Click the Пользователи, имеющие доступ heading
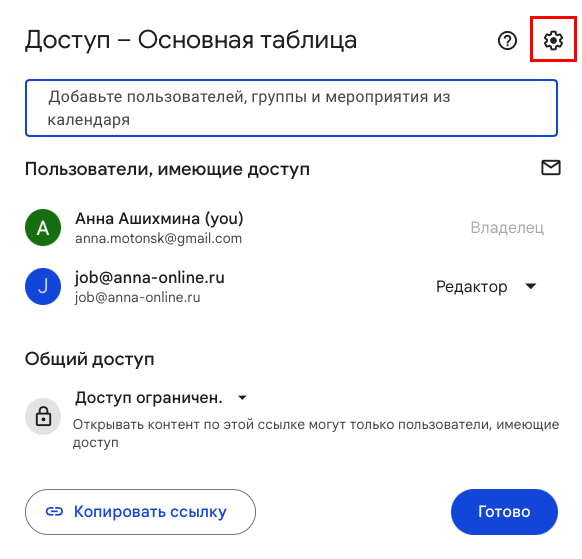The image size is (582, 559). click(167, 169)
